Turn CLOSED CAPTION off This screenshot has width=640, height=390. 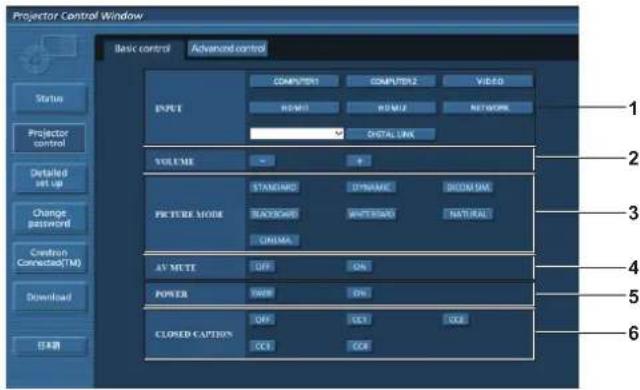262,319
